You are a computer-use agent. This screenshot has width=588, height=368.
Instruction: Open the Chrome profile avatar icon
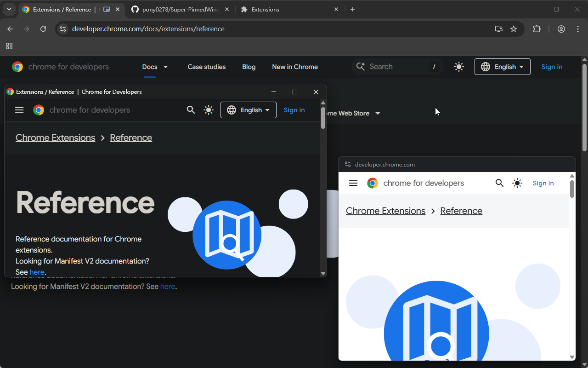click(561, 29)
